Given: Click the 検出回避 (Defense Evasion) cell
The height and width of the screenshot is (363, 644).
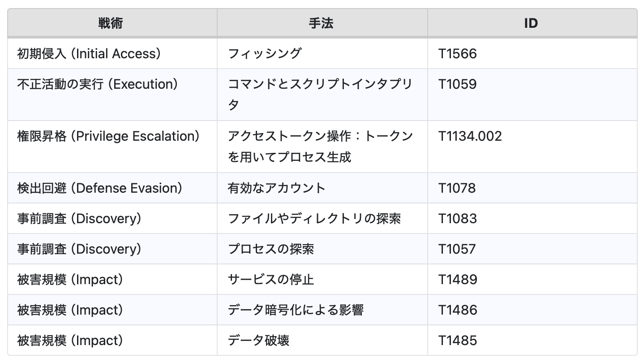Looking at the screenshot, I should pos(100,188).
